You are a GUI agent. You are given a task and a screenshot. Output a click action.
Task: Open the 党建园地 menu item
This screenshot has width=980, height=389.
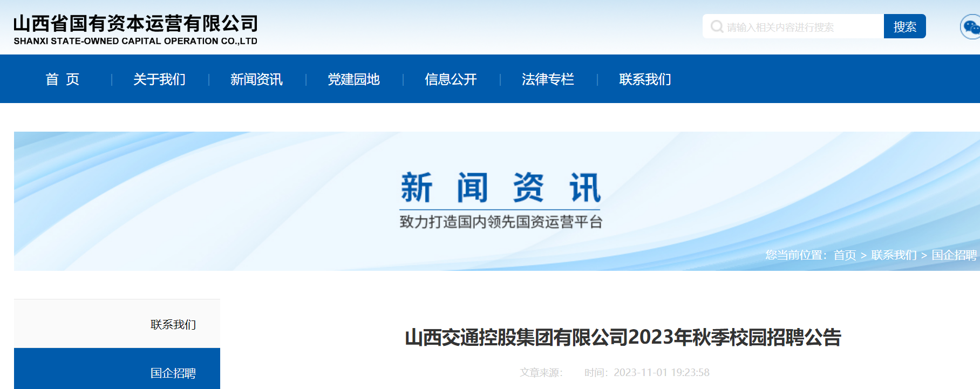(x=353, y=79)
